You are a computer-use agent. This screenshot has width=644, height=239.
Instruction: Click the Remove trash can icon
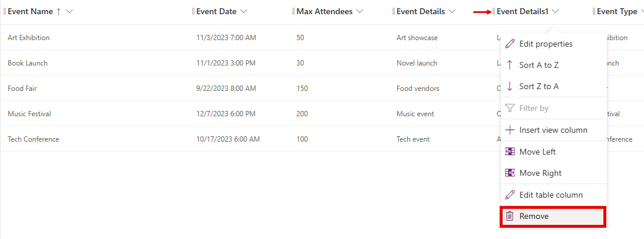coord(510,216)
